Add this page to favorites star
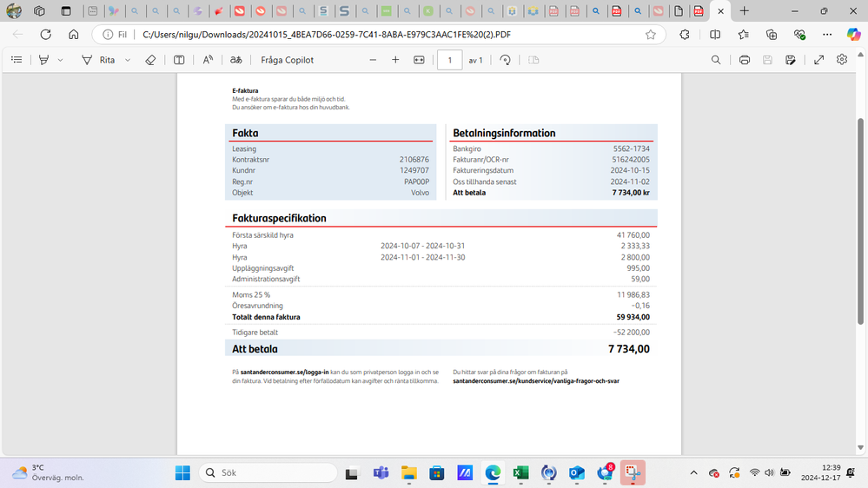Image resolution: width=868 pixels, height=488 pixels. pos(651,35)
